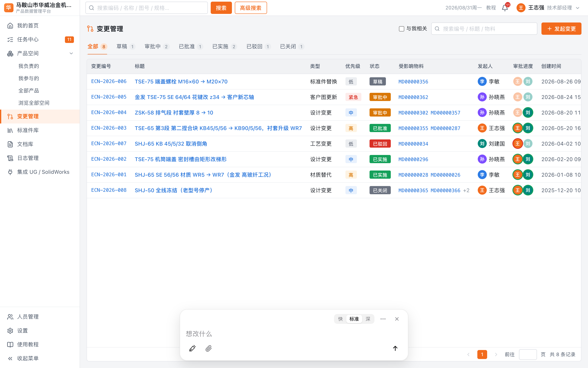Screen dimensions: 588x368
Task: Switch to the 已批准 tab
Action: 191,46
